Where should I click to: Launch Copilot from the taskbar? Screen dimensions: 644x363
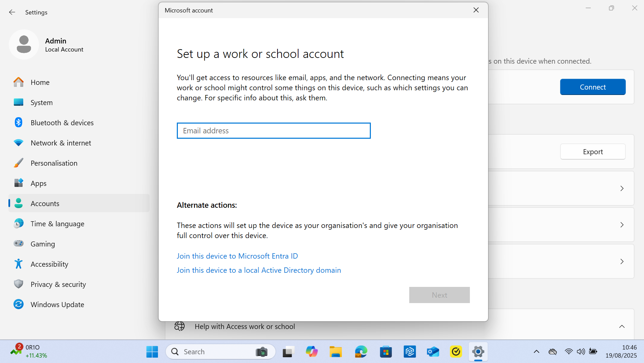click(312, 352)
